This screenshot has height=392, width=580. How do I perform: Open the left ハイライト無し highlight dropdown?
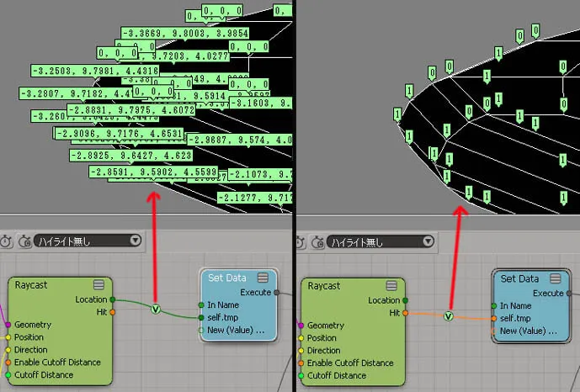pos(88,241)
